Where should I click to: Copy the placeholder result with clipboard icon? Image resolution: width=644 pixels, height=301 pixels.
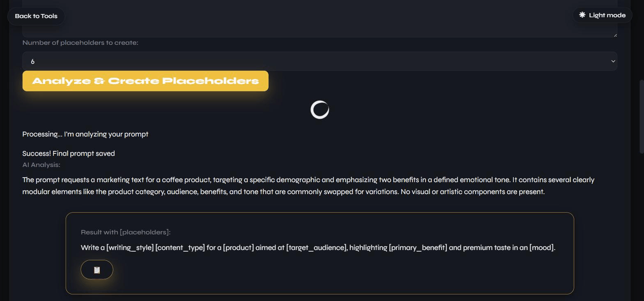[x=97, y=270]
